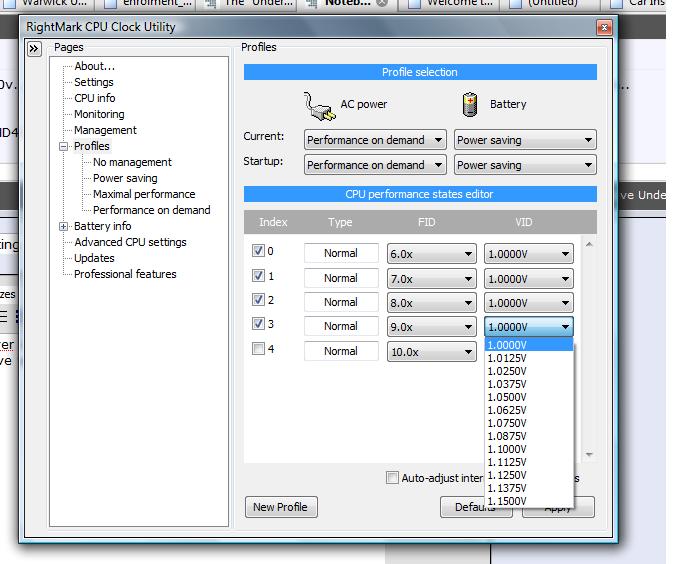Open the CPU info page
This screenshot has height=564, width=683.
(x=95, y=98)
